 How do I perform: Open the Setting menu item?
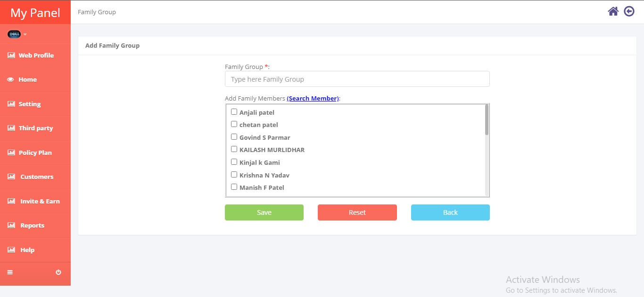[x=35, y=104]
